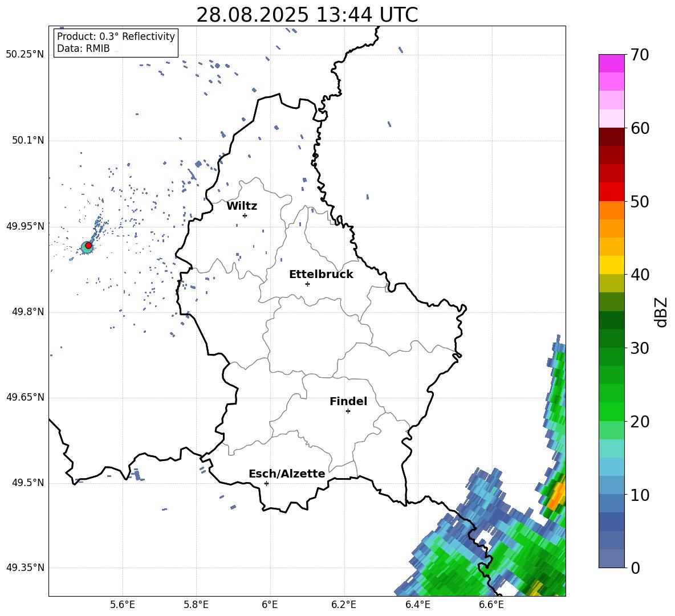Click the 49.5°N latitude label
This screenshot has width=675, height=616.
click(28, 483)
